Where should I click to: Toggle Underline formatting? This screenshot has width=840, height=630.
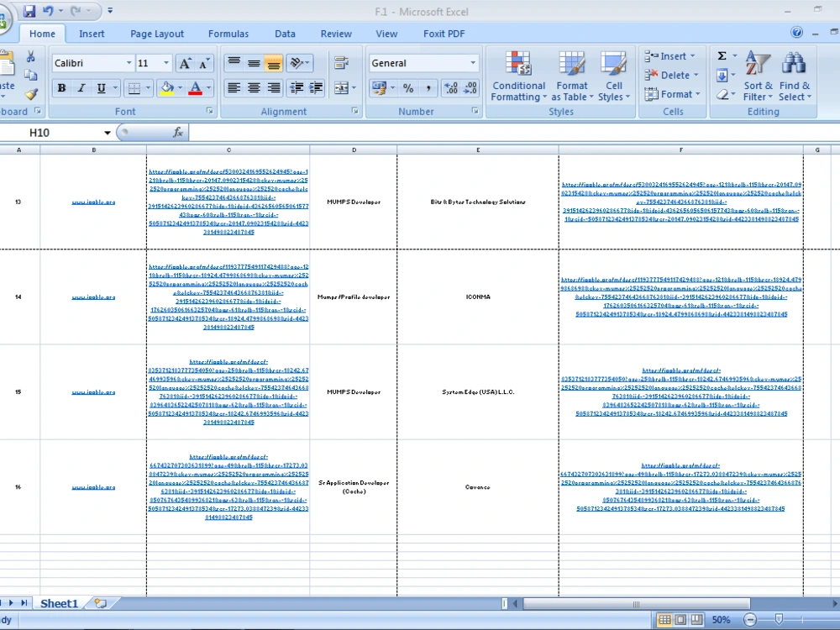coord(101,88)
